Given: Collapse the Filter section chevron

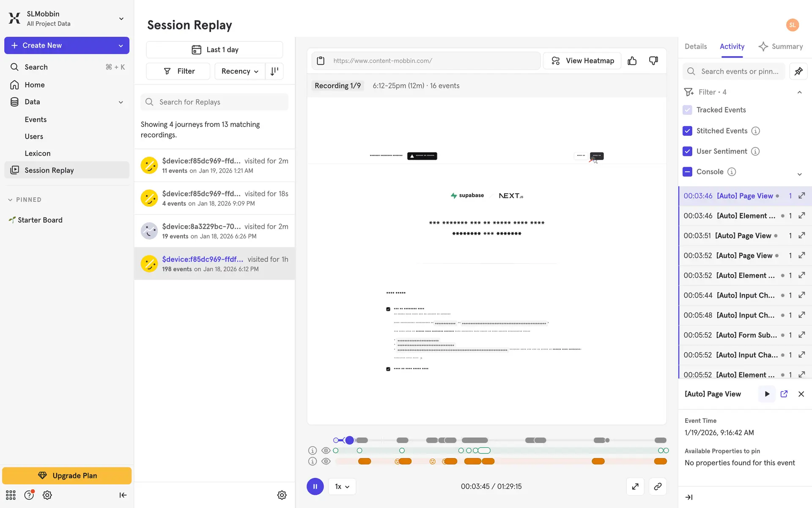Looking at the screenshot, I should (799, 92).
